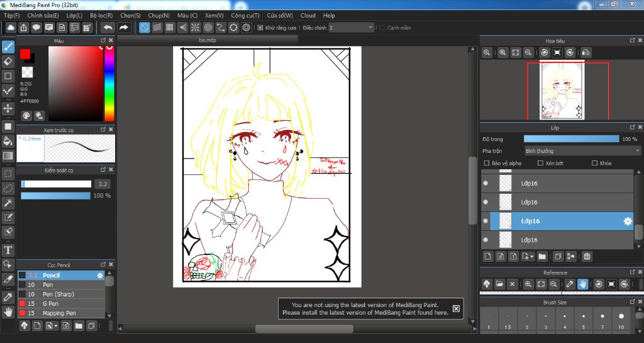The image size is (644, 343).
Task: Tick the Khóa checkbox
Action: point(594,163)
